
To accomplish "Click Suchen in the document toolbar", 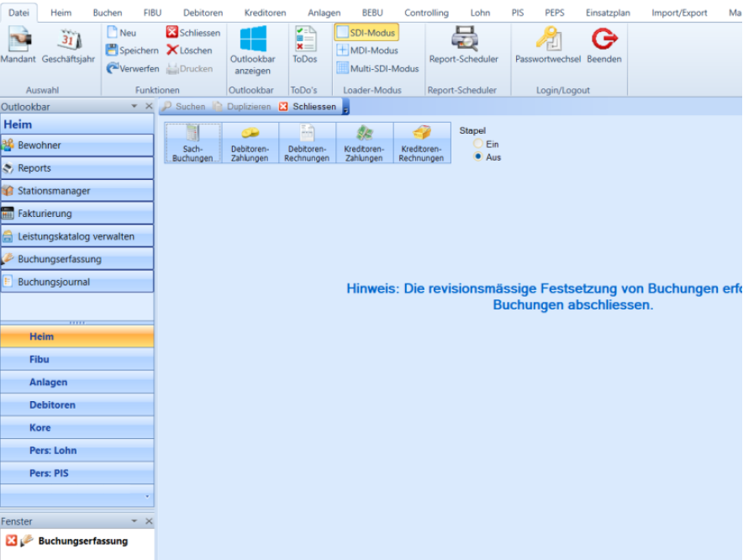I will (184, 107).
